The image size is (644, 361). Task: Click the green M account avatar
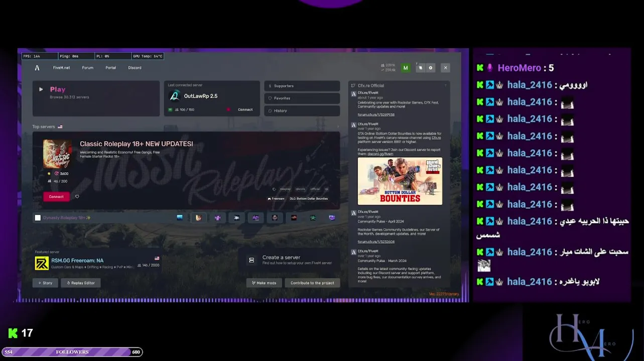pyautogui.click(x=406, y=68)
